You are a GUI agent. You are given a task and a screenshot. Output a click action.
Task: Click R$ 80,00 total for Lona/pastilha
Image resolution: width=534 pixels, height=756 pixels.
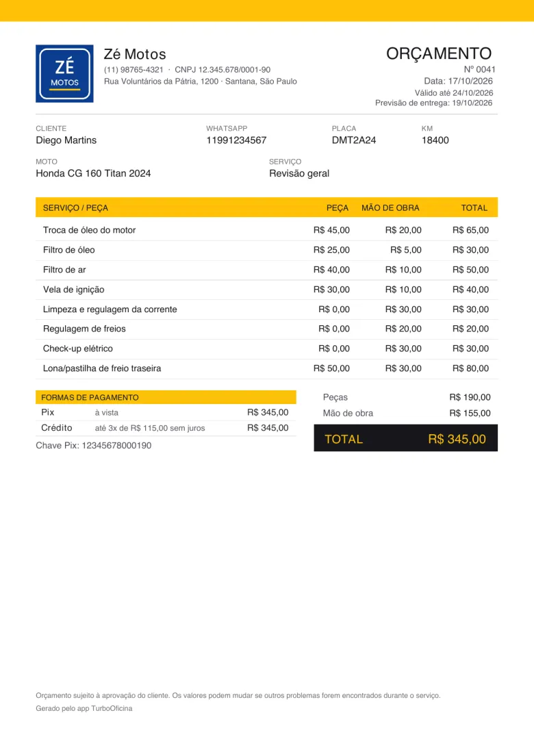(470, 368)
